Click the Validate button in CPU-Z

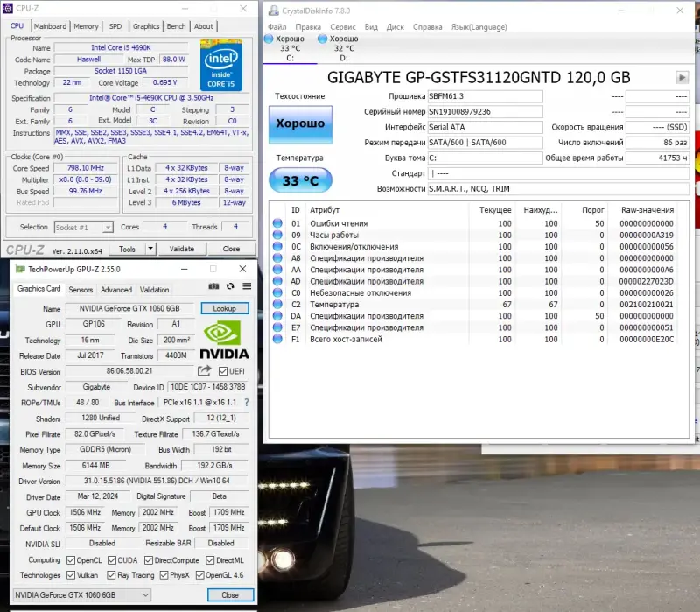pyautogui.click(x=182, y=249)
